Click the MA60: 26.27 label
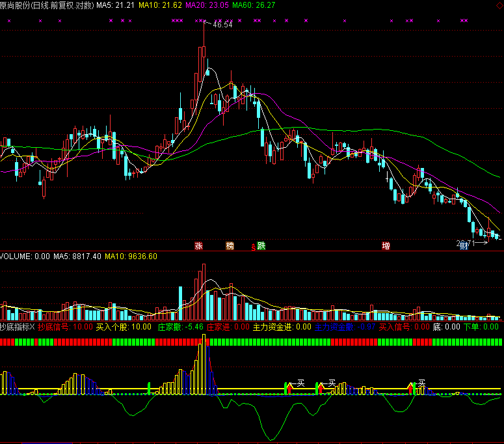 point(254,5)
